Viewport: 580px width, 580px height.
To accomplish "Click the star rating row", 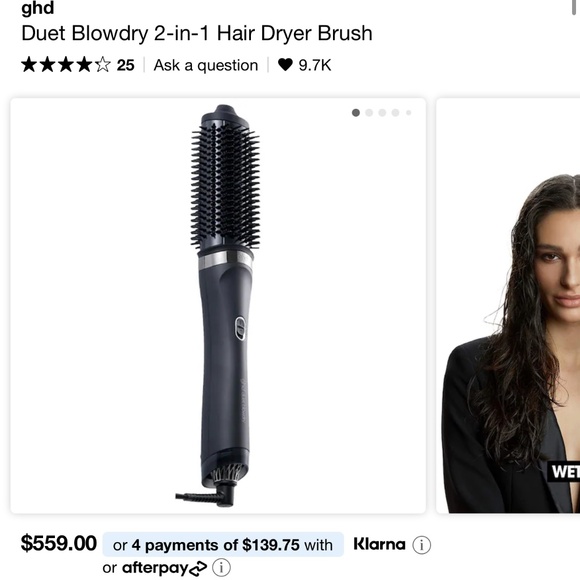I will pos(66,65).
